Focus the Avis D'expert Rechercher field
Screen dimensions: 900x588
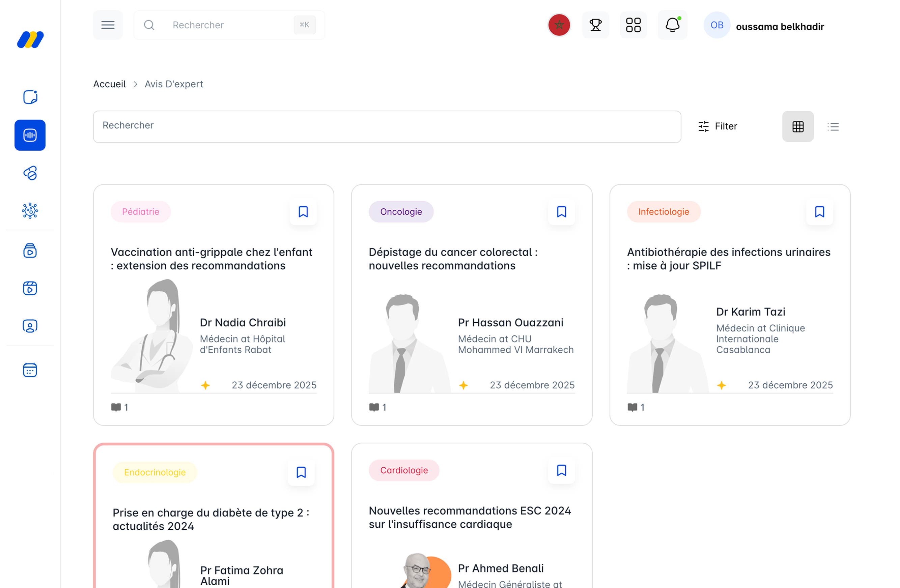pos(387,126)
